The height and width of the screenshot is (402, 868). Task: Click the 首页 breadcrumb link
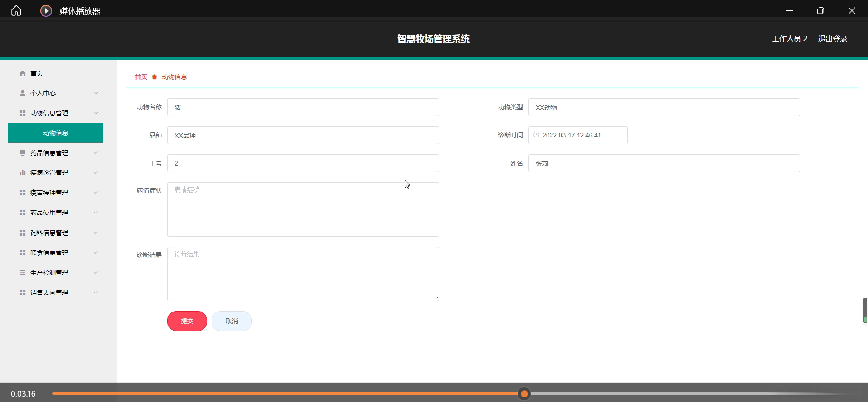point(141,77)
